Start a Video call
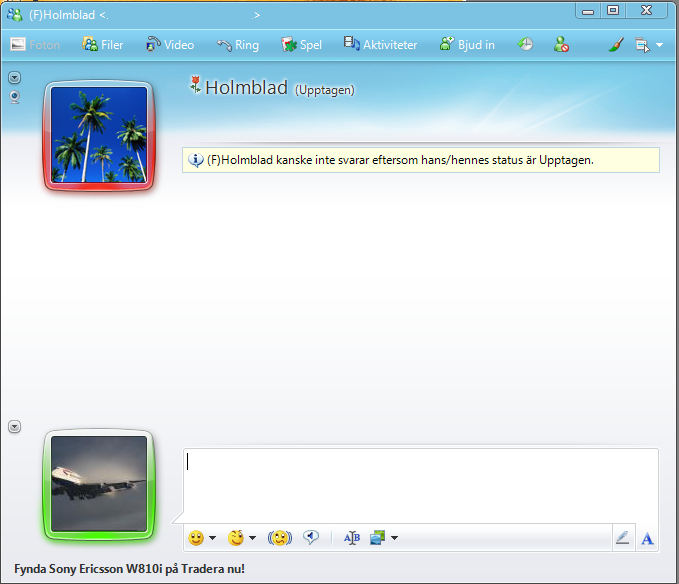679x584 pixels. (170, 45)
